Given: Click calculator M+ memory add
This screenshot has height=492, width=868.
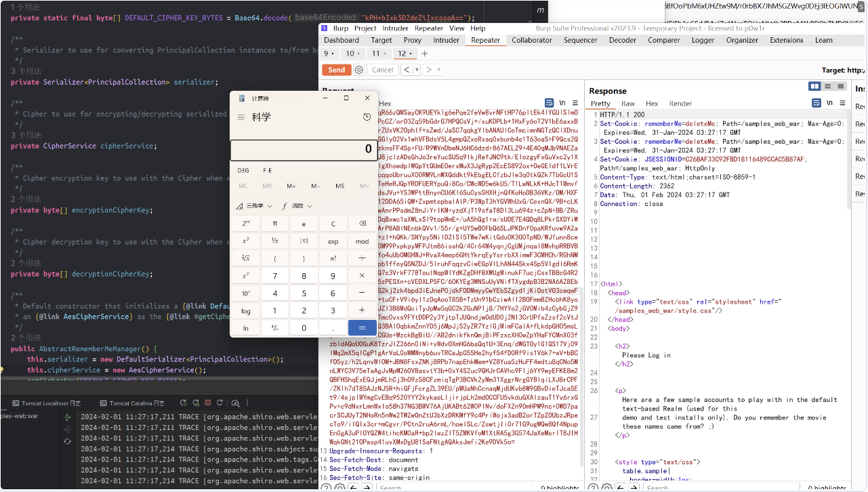Looking at the screenshot, I should (x=291, y=186).
